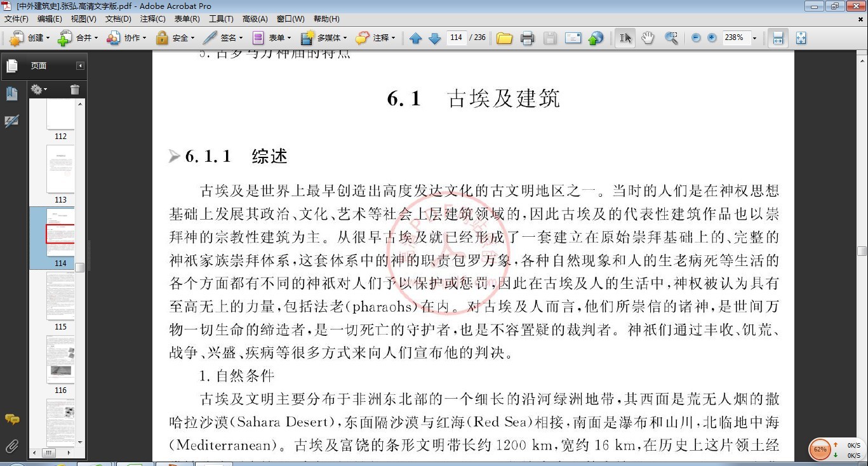Viewport: 868px width, 466px height.
Task: Select page 112 thumbnail
Action: click(60, 114)
